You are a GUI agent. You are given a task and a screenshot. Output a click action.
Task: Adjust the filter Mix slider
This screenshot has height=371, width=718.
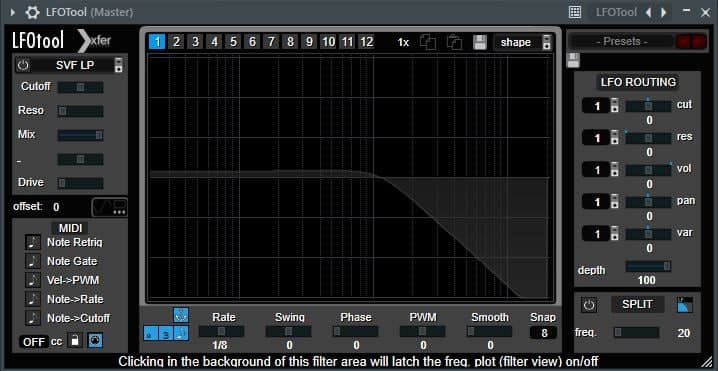(x=81, y=135)
